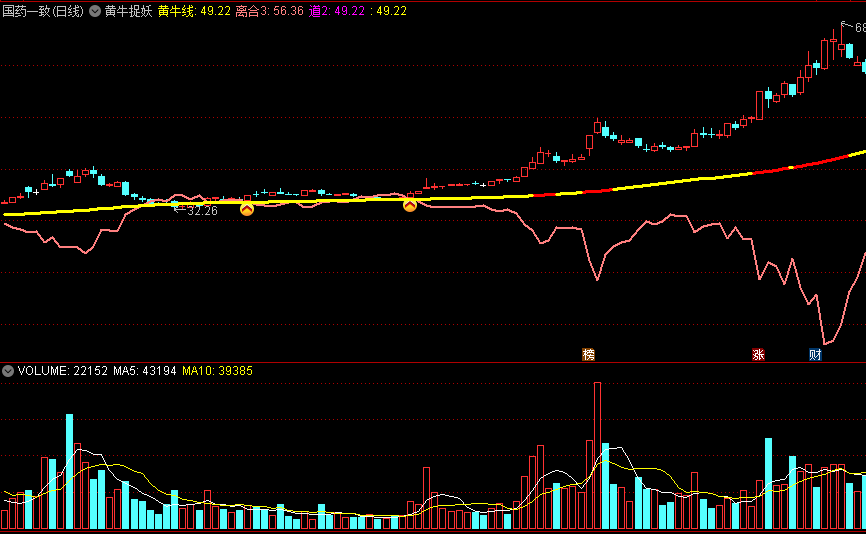This screenshot has height=534, width=866.
Task: Select the 离合3: 56.36 value
Action: pos(270,11)
